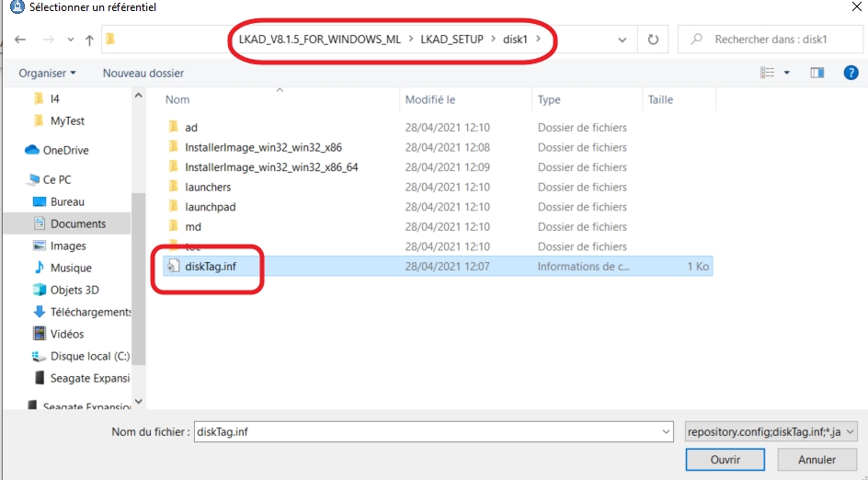The width and height of the screenshot is (868, 480).
Task: Select InstallerImage_win32_win32_x86_64 folder
Action: click(x=271, y=167)
